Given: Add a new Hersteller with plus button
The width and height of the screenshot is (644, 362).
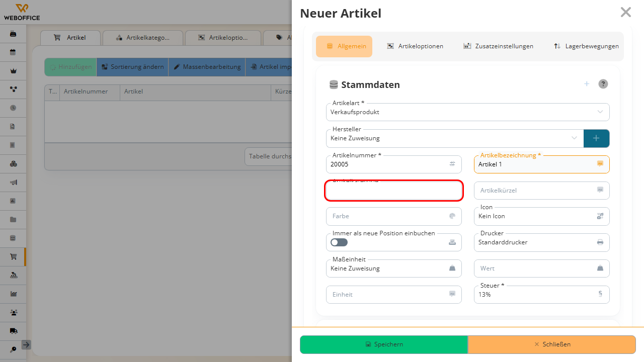Looking at the screenshot, I should [x=596, y=138].
